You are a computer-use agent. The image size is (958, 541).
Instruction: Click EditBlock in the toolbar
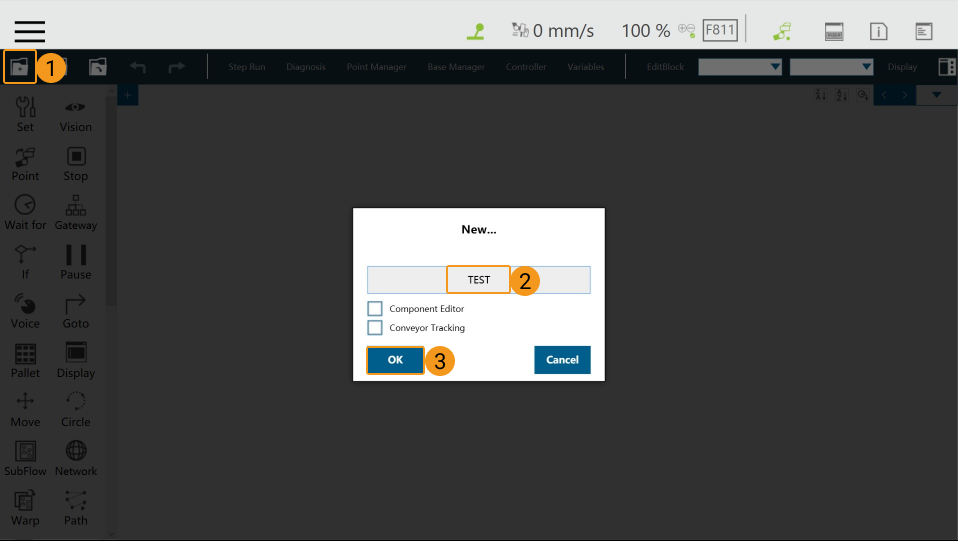665,67
